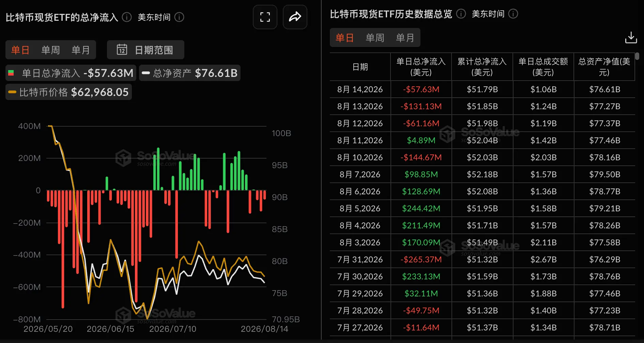This screenshot has width=644, height=343.
Task: Click the 2026/05/20 chart axis label
Action: click(x=48, y=329)
